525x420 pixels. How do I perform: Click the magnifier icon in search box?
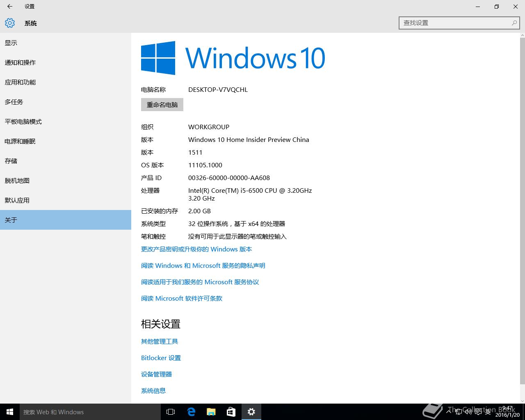514,23
